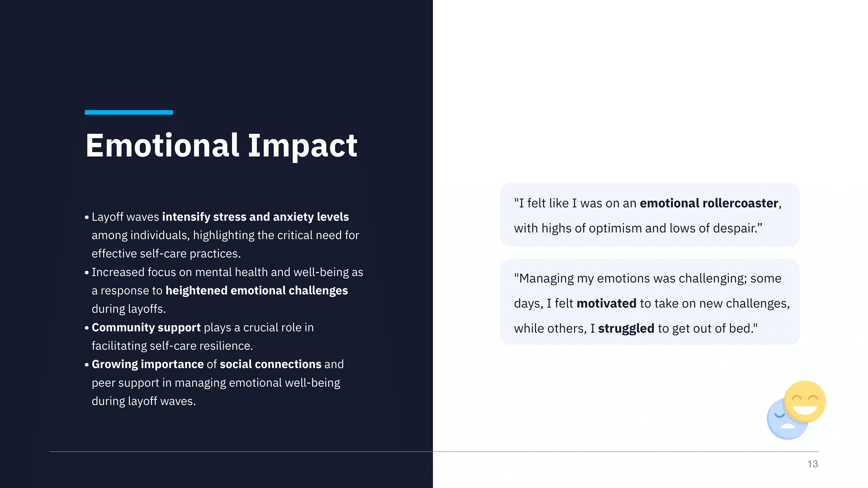This screenshot has height=488, width=868.
Task: Select the emotional rollercoaster quote box
Action: pos(650,215)
